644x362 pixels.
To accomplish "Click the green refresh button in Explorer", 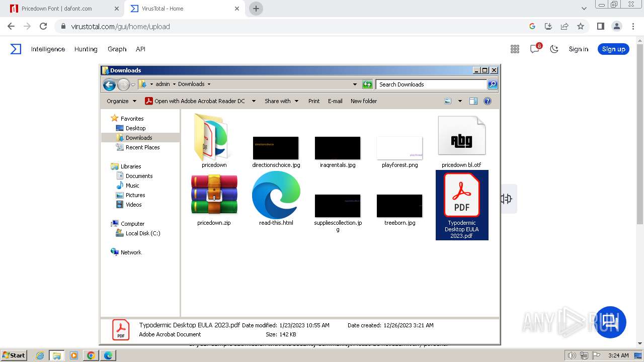I will [x=367, y=84].
